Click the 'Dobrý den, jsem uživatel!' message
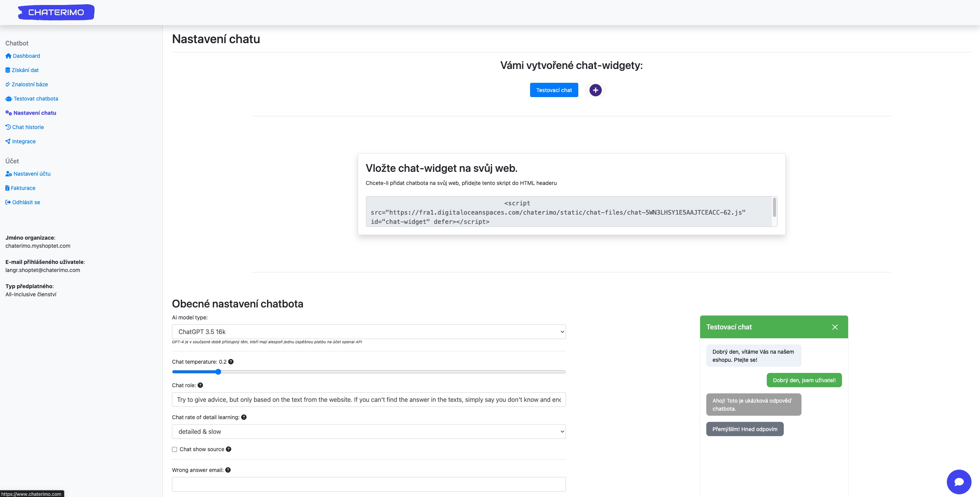Image resolution: width=980 pixels, height=497 pixels. [x=804, y=380]
